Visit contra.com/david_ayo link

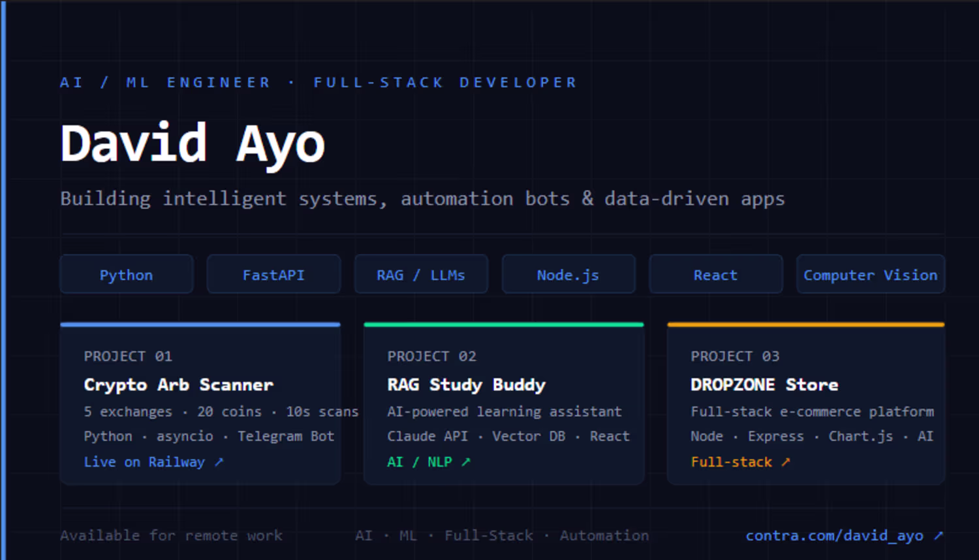click(x=845, y=536)
